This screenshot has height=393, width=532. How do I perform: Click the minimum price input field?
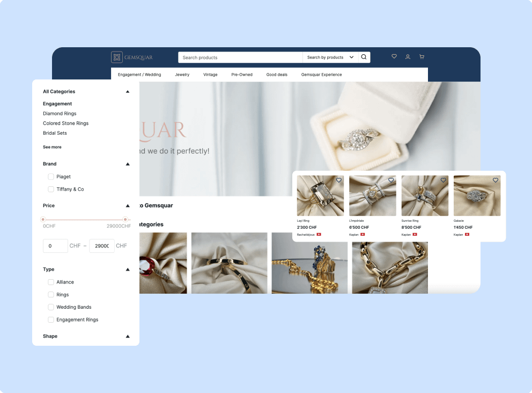click(55, 245)
